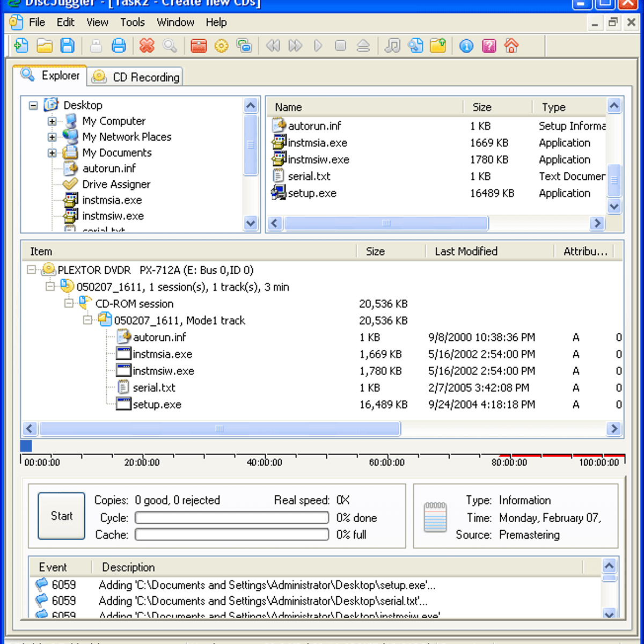
Task: Switch to the CD Recording tab
Action: point(136,77)
